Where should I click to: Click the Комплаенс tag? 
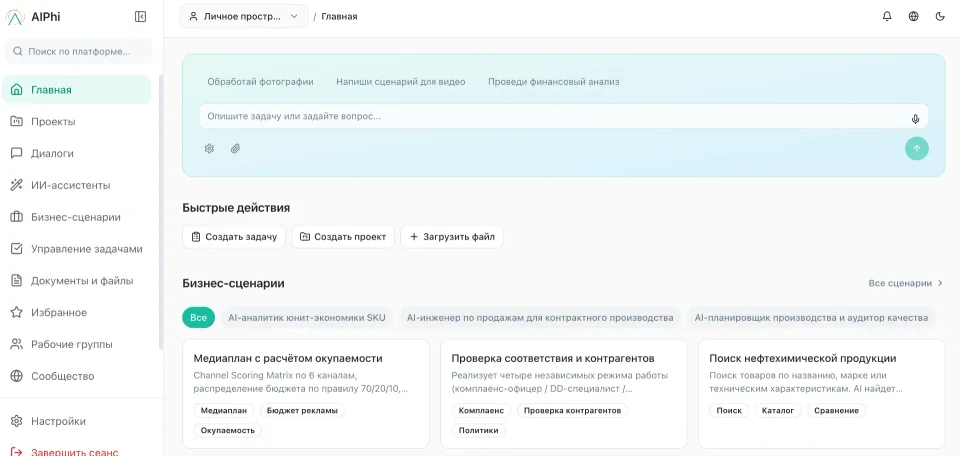pos(481,411)
